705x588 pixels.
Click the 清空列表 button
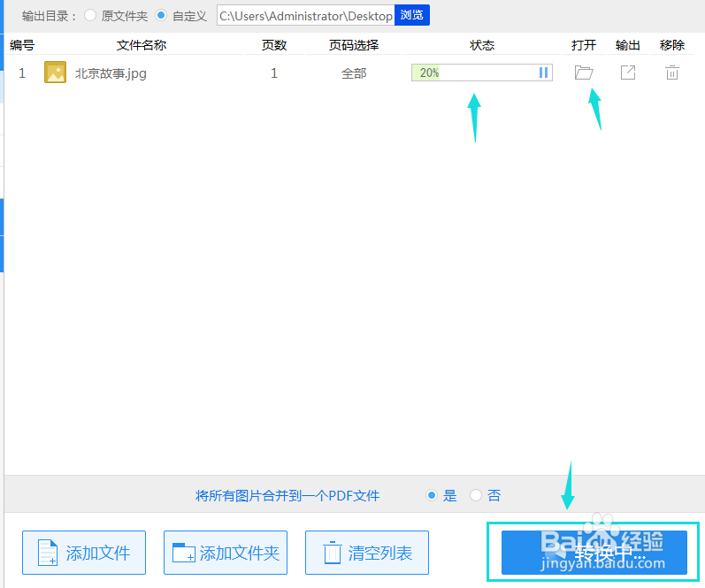367,553
